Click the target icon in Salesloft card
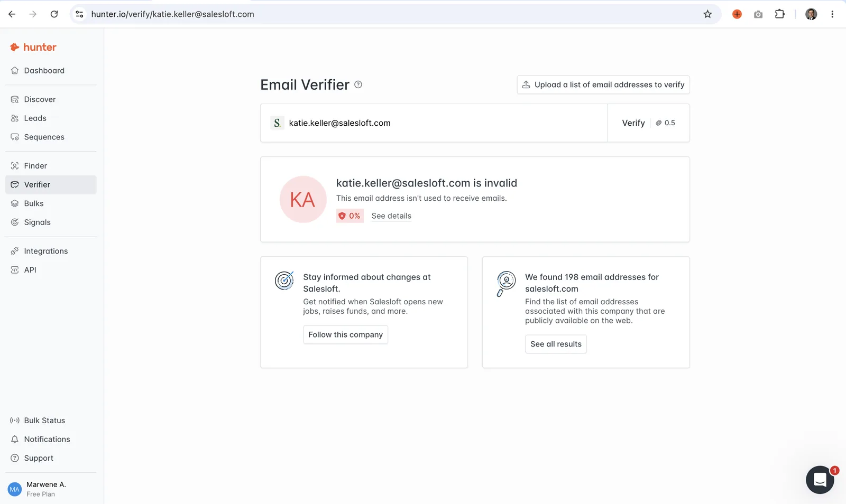This screenshot has width=846, height=504. [x=284, y=281]
